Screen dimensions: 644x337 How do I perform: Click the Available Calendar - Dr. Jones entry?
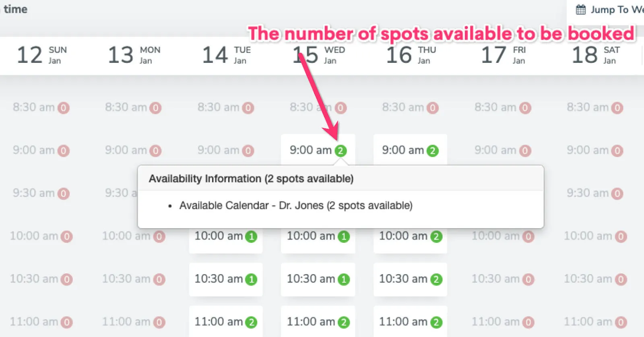296,205
